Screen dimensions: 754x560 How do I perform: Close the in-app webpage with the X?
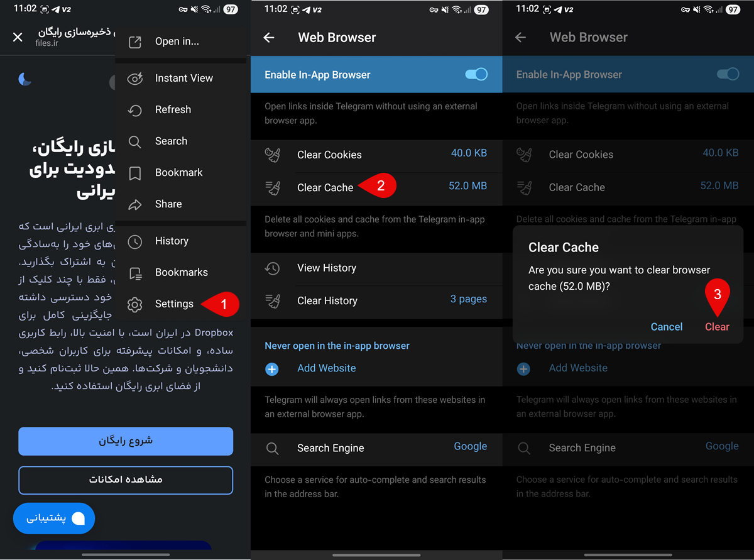(18, 38)
